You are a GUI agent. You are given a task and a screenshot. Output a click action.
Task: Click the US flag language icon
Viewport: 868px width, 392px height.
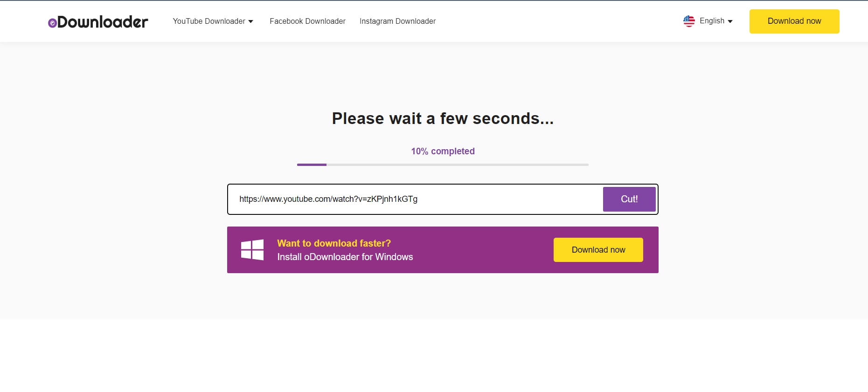[689, 21]
